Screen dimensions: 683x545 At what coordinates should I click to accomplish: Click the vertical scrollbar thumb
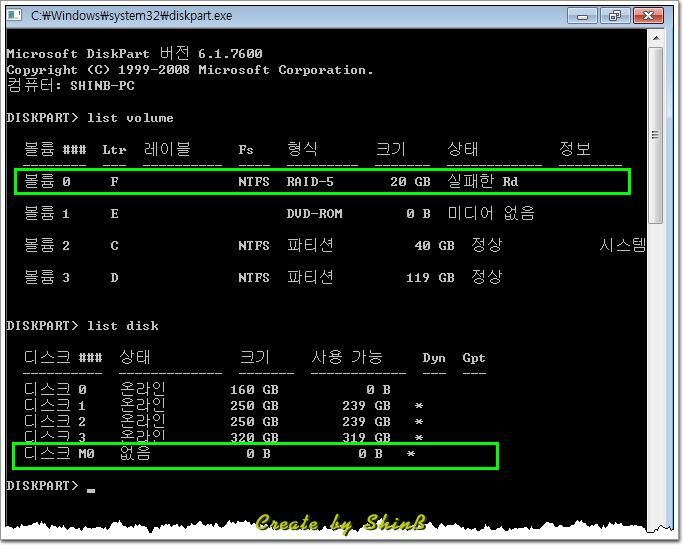click(x=656, y=135)
